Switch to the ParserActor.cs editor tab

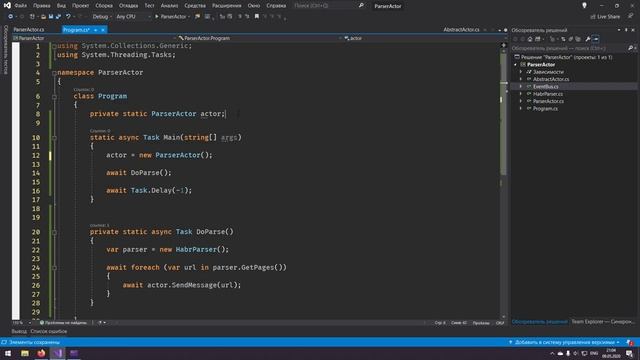click(29, 30)
